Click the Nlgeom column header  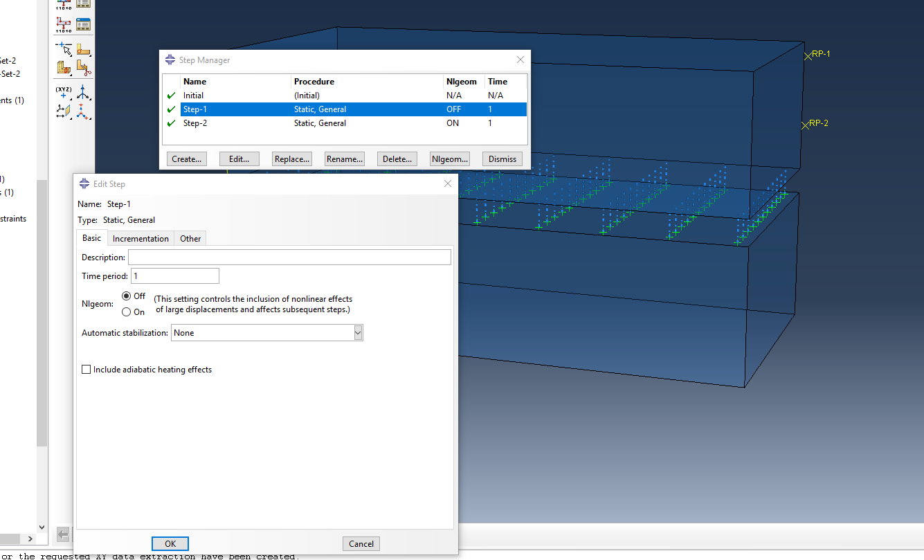464,82
